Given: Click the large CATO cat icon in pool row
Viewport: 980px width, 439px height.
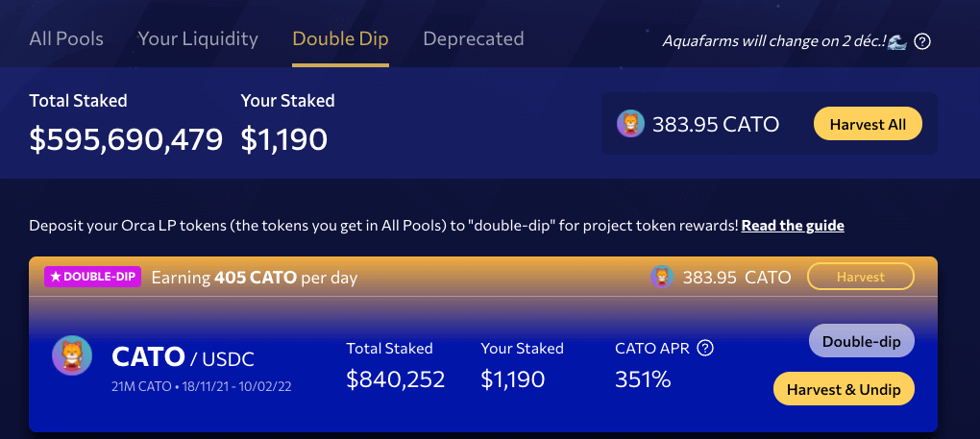Looking at the screenshot, I should point(72,356).
